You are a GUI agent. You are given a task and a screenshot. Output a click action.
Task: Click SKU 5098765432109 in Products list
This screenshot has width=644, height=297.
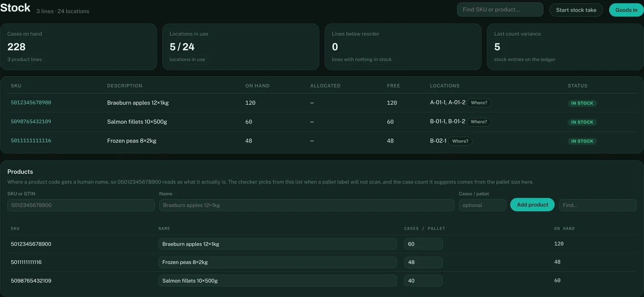31,281
